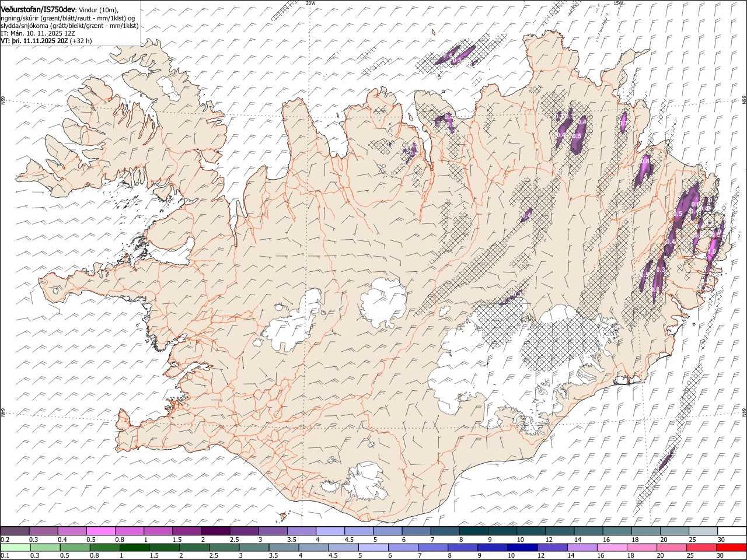Pick the grey 20 swatch in upper scale
Viewport: 747px width, 560px height.
[673, 531]
